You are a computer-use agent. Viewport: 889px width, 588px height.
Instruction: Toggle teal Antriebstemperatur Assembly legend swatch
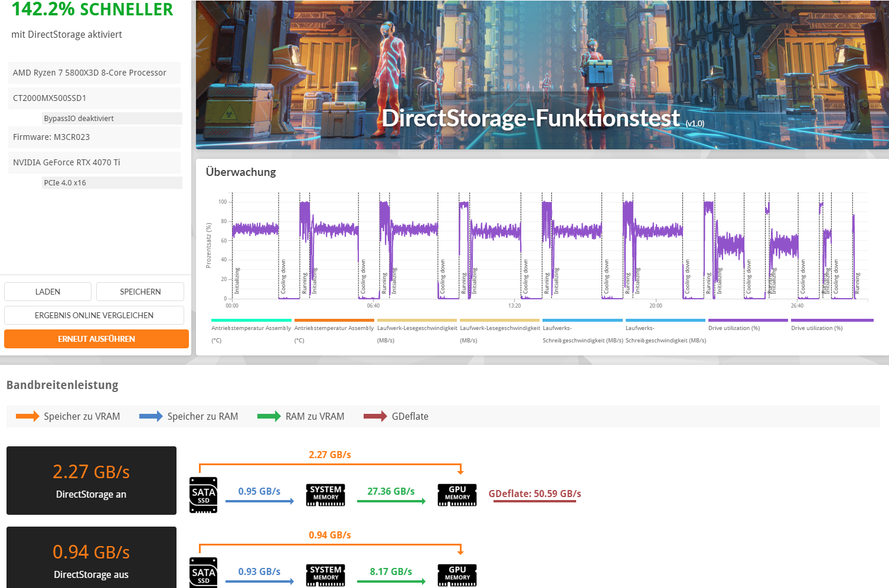pos(251,321)
